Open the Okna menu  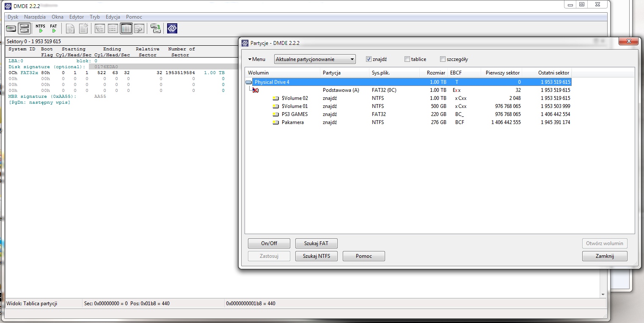pyautogui.click(x=58, y=17)
